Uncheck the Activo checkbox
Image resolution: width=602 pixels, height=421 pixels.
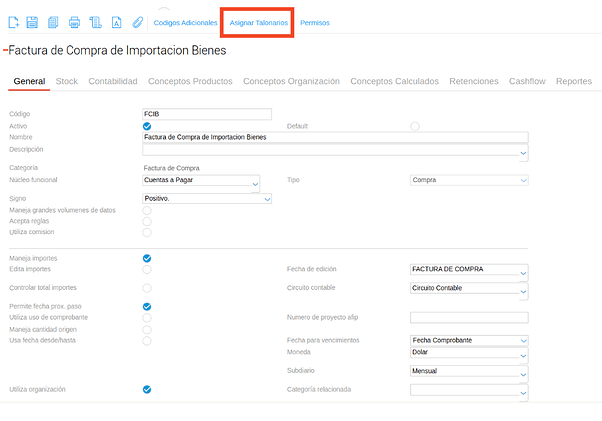tap(147, 126)
